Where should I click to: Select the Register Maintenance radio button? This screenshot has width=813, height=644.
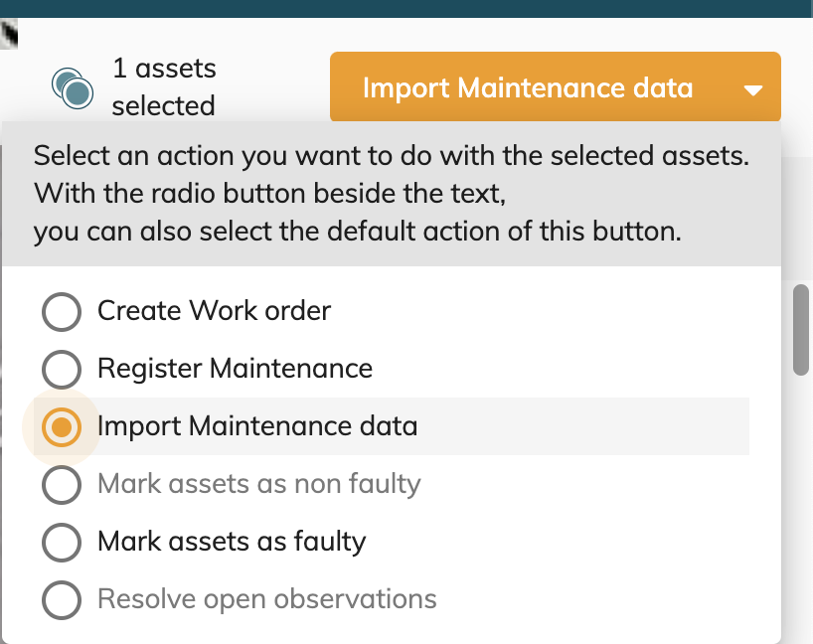point(62,370)
